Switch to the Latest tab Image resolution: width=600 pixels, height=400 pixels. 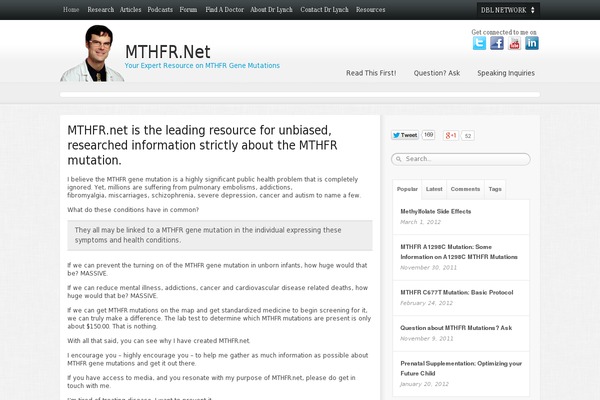434,188
